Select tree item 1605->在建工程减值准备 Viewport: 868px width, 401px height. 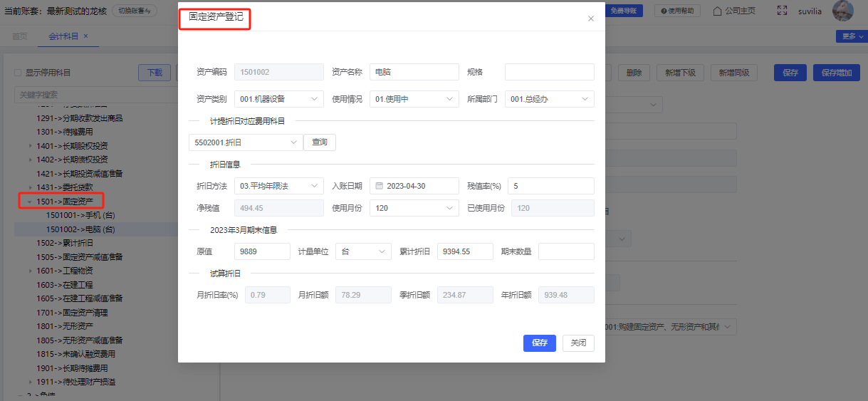point(80,298)
